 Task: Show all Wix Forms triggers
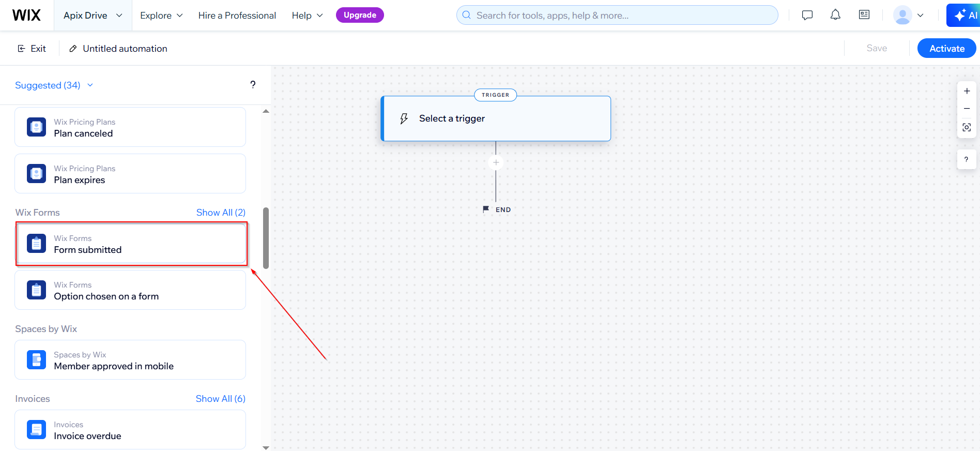(221, 213)
